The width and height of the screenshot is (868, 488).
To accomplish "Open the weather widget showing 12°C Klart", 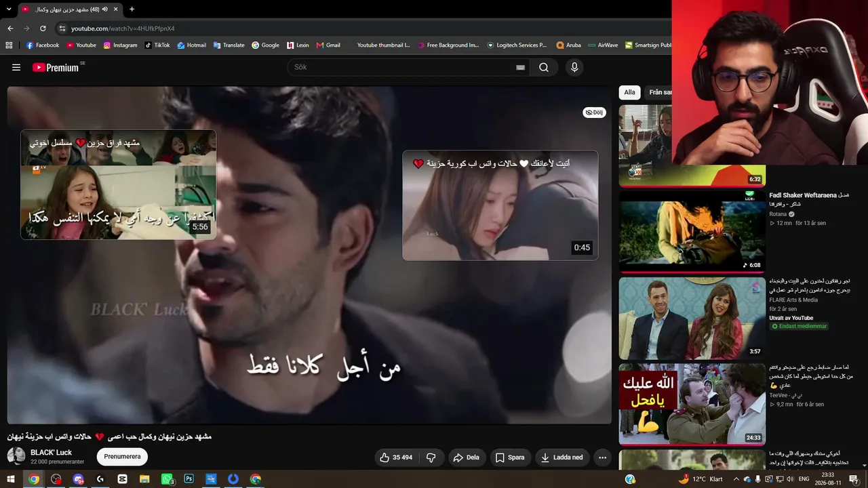I will point(701,479).
